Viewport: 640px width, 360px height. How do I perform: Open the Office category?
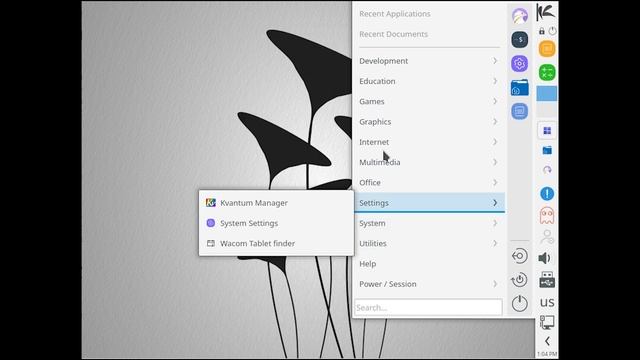429,182
